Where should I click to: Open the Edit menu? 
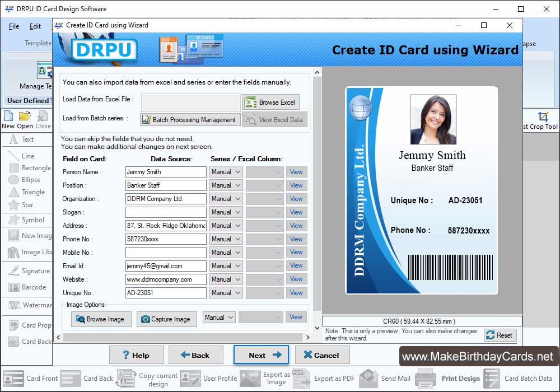coord(35,26)
